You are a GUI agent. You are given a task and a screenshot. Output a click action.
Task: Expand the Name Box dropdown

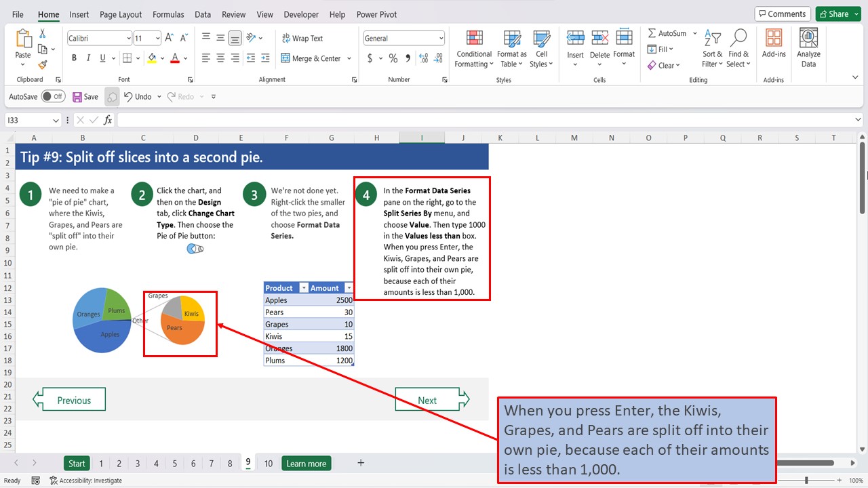point(56,120)
